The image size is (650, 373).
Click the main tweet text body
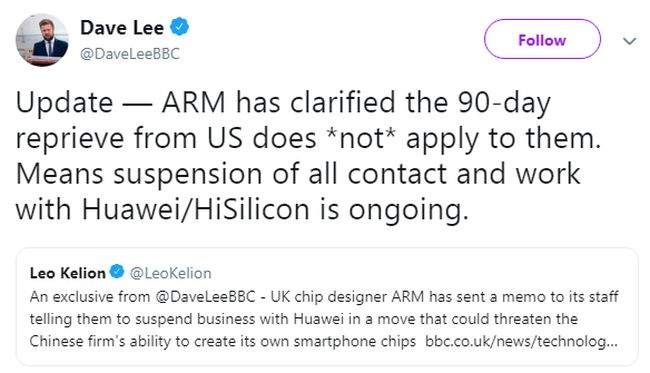point(308,156)
